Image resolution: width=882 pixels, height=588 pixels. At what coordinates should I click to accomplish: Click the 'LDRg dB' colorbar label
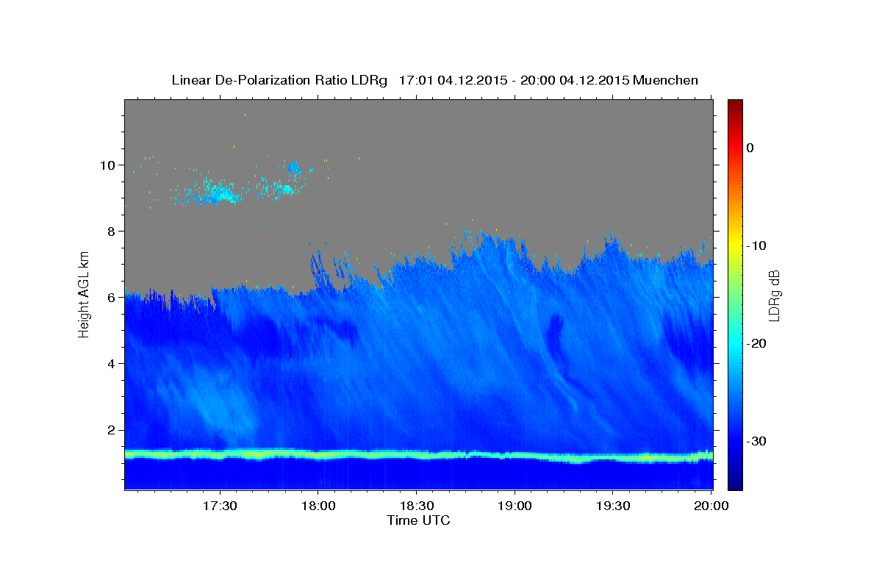pos(774,296)
